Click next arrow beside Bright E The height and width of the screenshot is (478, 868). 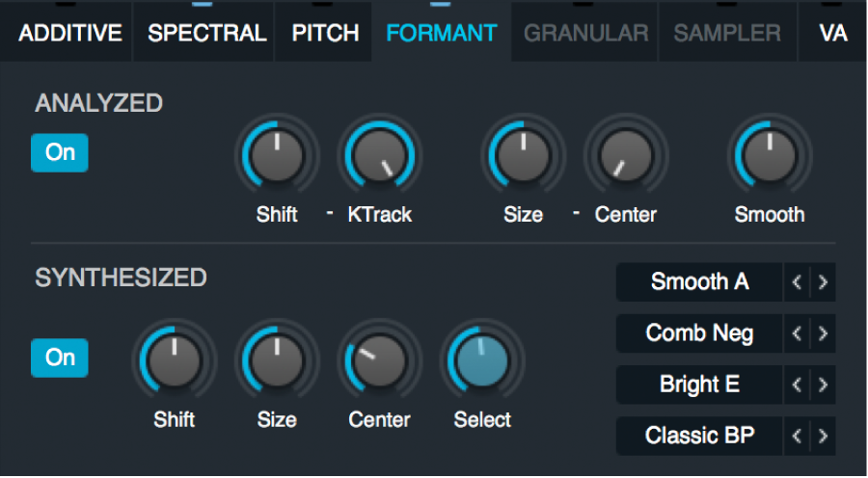pos(823,385)
